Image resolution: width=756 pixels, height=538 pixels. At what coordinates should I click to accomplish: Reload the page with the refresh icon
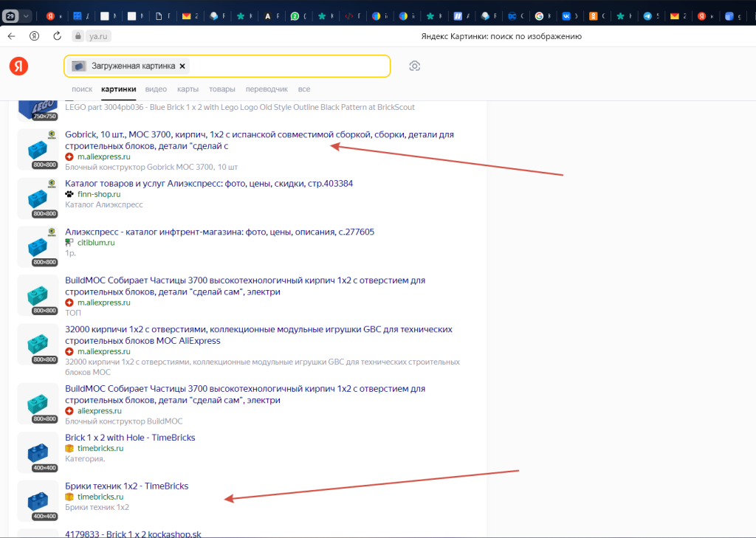[57, 36]
